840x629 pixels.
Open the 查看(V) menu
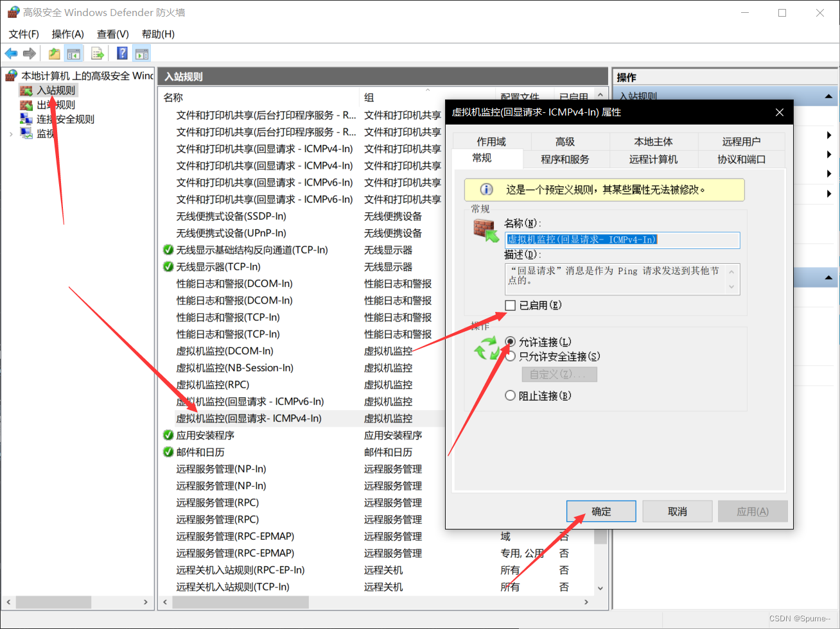pos(113,34)
